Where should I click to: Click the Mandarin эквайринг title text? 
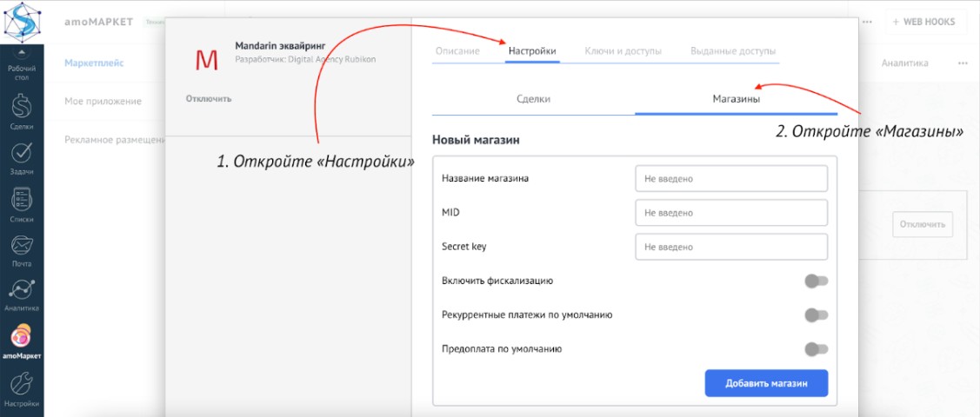(x=280, y=46)
